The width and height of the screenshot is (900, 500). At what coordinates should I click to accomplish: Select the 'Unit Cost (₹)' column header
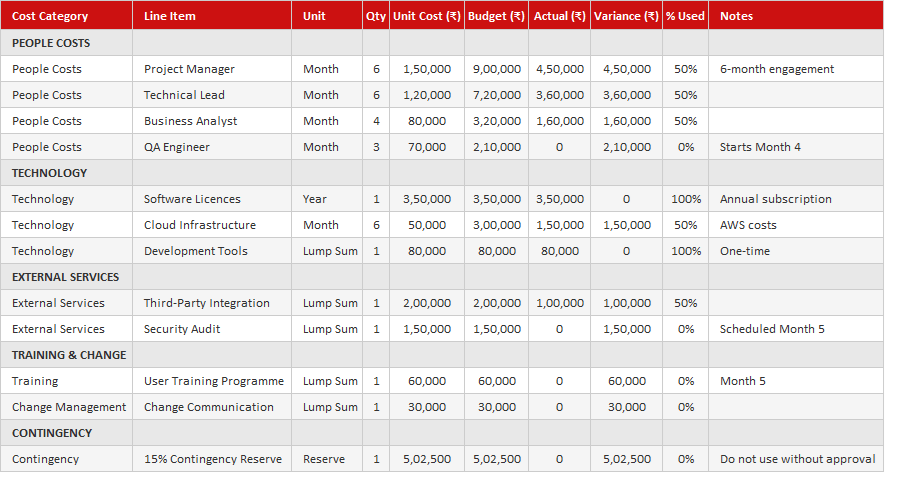coord(426,16)
